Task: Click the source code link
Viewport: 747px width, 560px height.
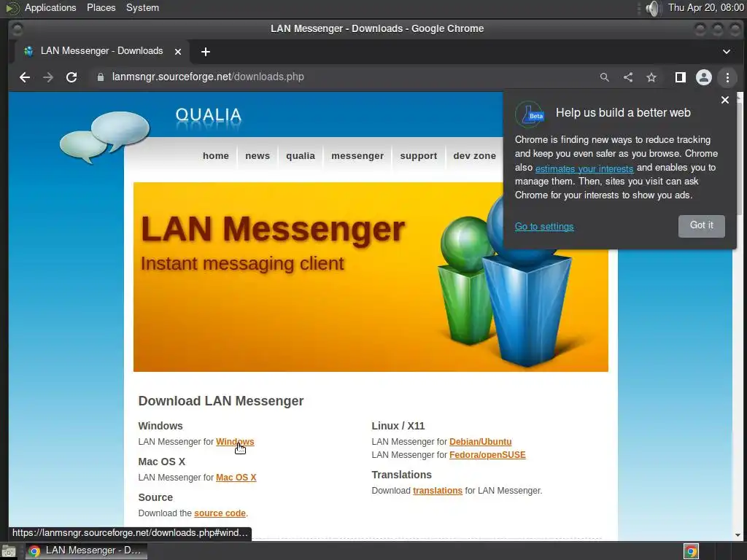Action: coord(220,513)
